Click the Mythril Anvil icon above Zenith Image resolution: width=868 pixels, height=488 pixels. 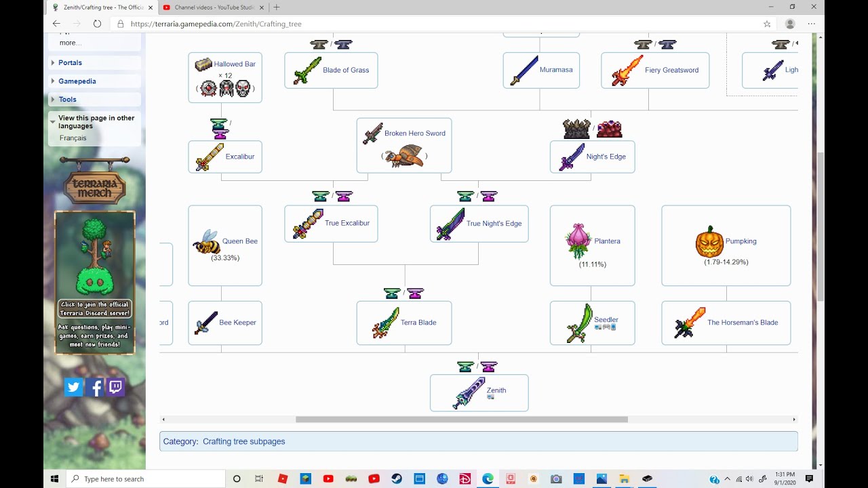coord(465,367)
